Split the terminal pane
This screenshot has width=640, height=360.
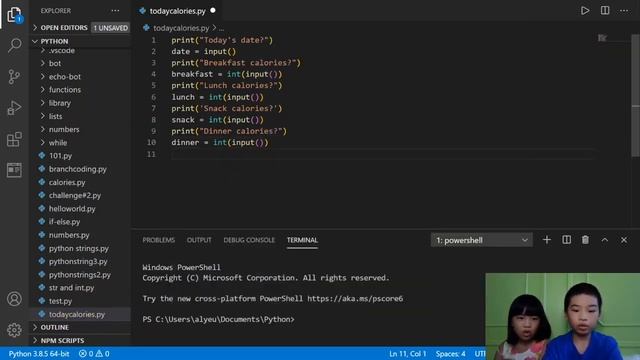tap(567, 240)
